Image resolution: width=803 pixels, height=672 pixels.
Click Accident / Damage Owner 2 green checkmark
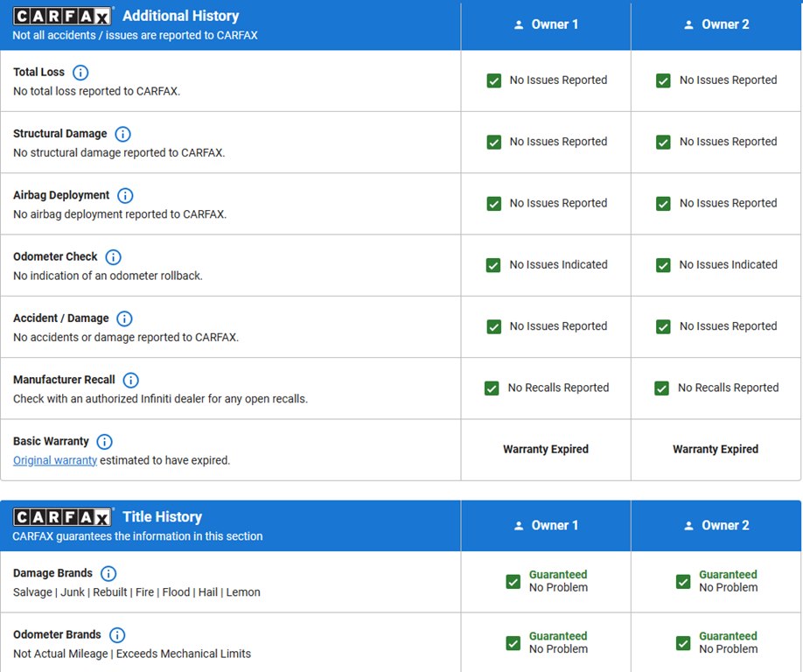click(x=663, y=326)
